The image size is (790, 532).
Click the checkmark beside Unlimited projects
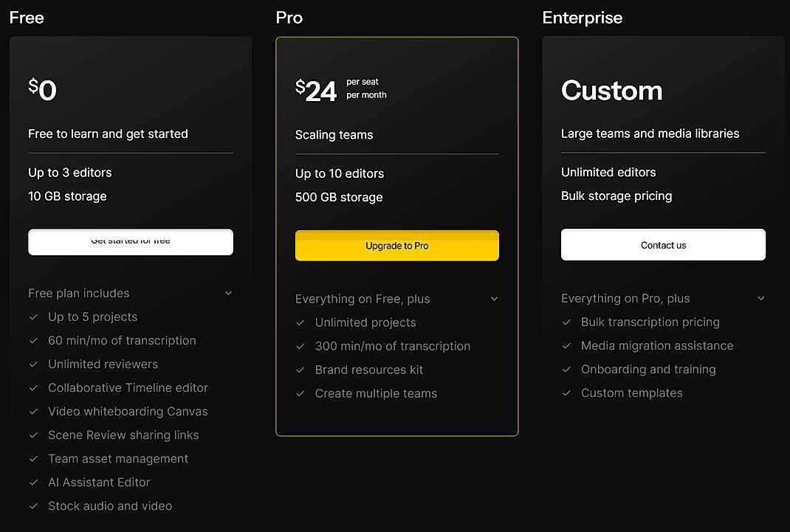[x=300, y=322]
